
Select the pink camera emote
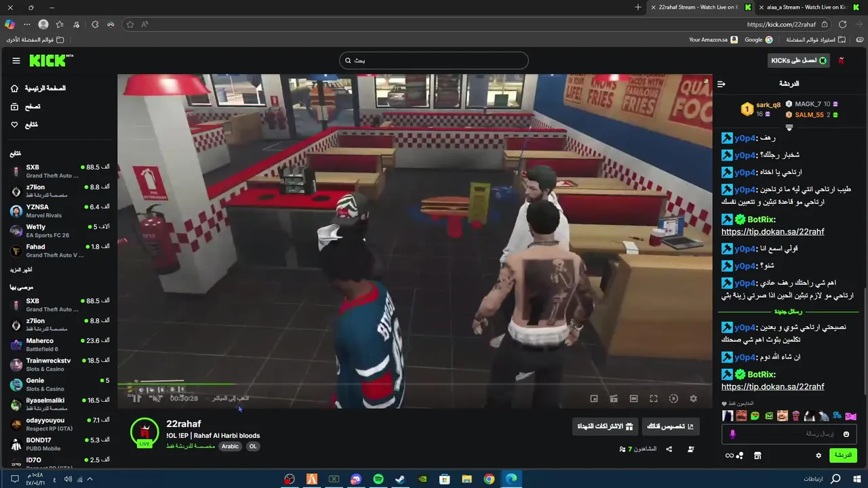point(850,415)
